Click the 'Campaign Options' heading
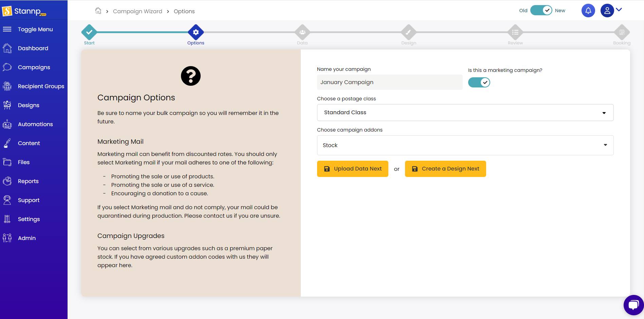The height and width of the screenshot is (319, 644). [136, 98]
